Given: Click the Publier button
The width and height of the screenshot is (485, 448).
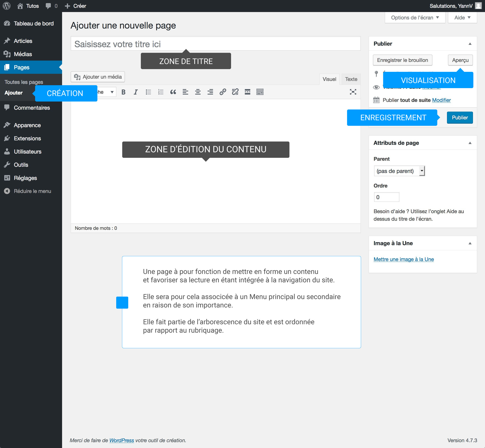Looking at the screenshot, I should (460, 118).
